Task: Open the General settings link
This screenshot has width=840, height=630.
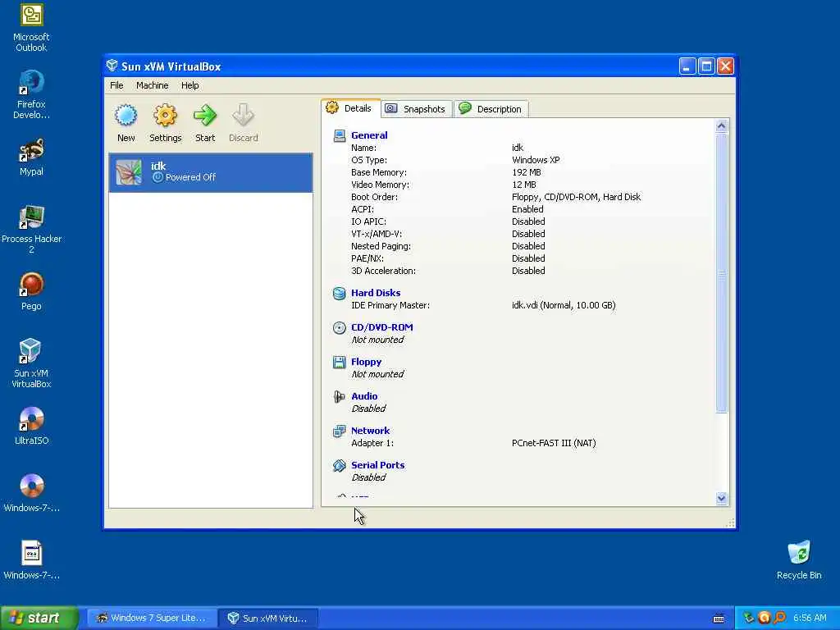Action: pyautogui.click(x=369, y=135)
